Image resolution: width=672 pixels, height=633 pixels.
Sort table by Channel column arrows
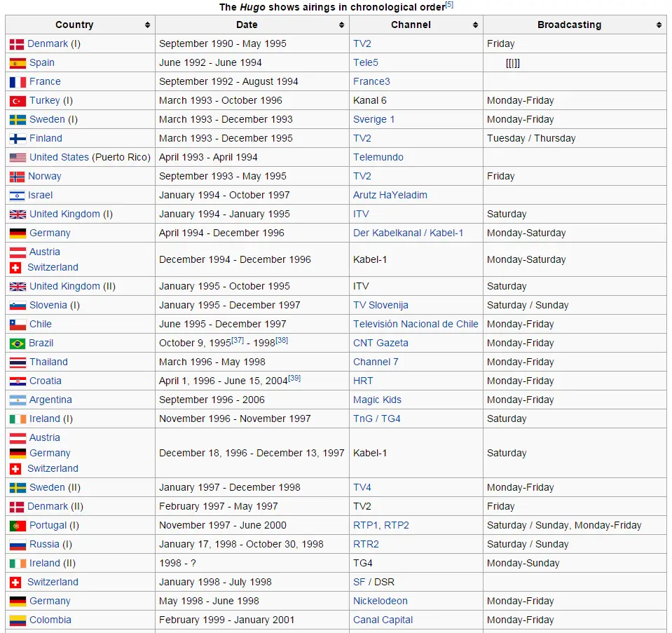pyautogui.click(x=475, y=25)
